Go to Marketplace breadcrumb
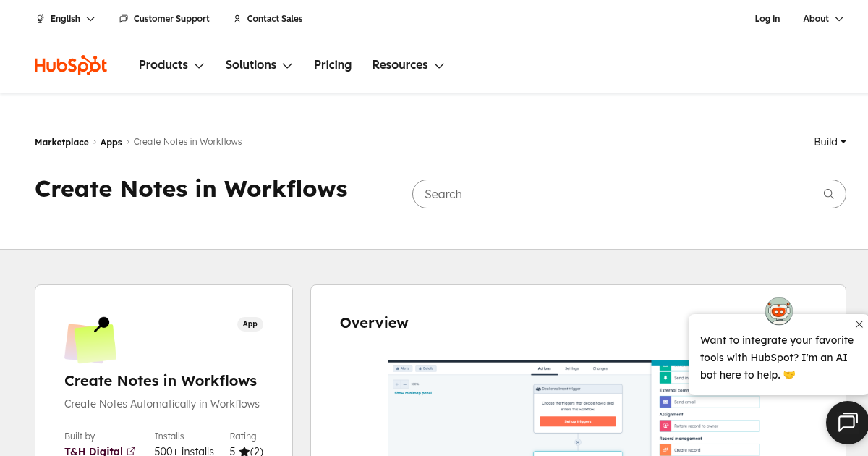Image resolution: width=868 pixels, height=456 pixels. coord(61,142)
